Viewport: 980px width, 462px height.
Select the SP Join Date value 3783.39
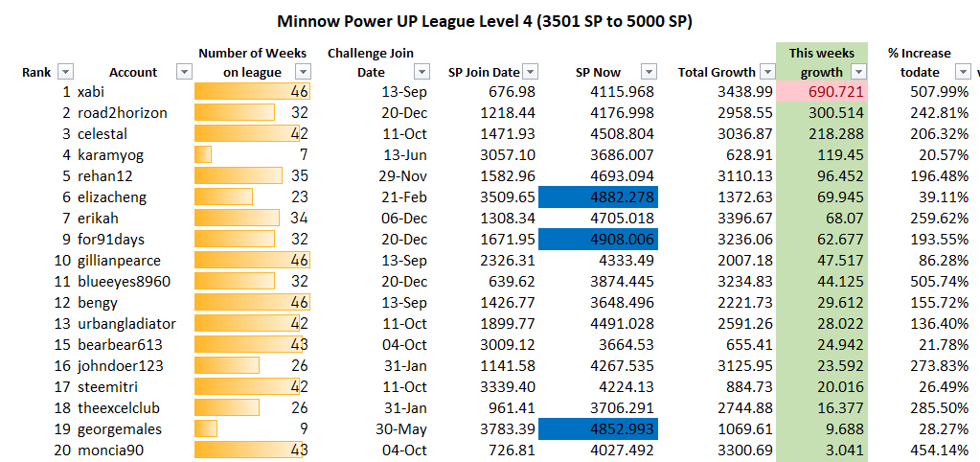(510, 429)
